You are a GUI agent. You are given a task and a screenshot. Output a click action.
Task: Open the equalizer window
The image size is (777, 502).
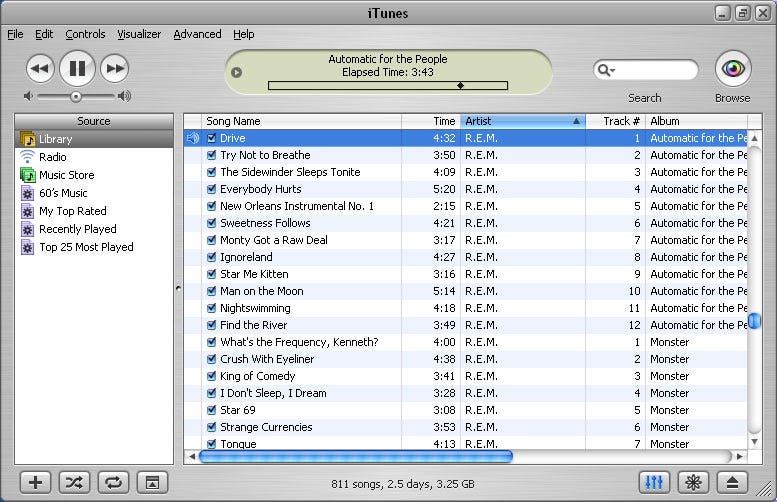654,482
